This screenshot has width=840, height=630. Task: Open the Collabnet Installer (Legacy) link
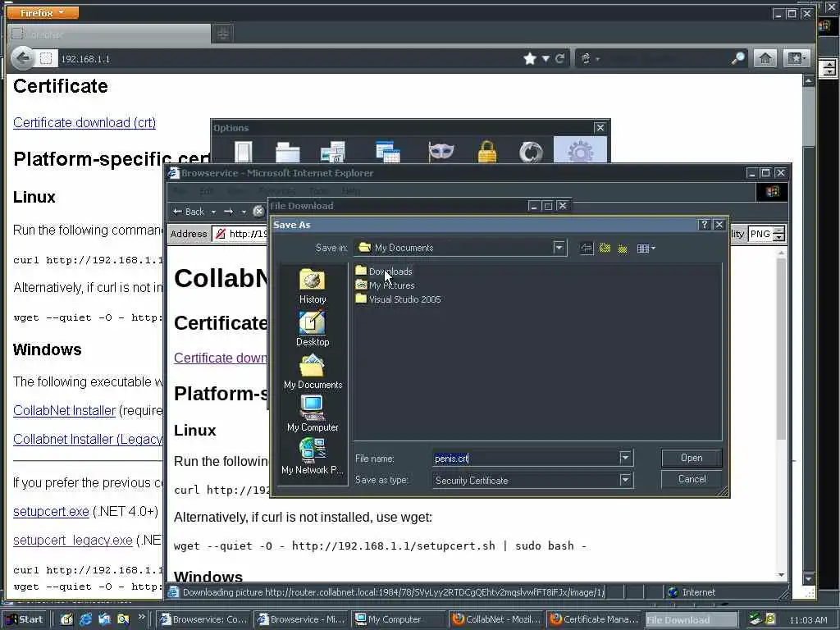[x=88, y=440]
